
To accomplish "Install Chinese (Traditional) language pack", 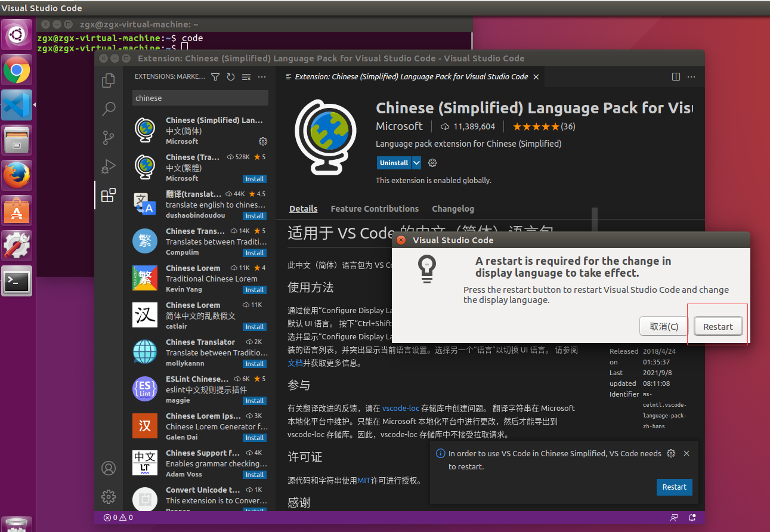I will (x=255, y=179).
